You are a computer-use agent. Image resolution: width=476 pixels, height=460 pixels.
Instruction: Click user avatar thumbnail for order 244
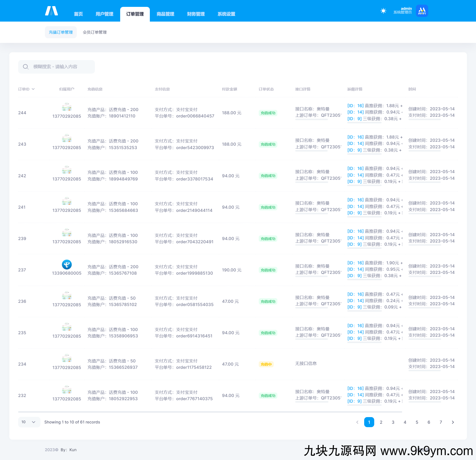[67, 107]
